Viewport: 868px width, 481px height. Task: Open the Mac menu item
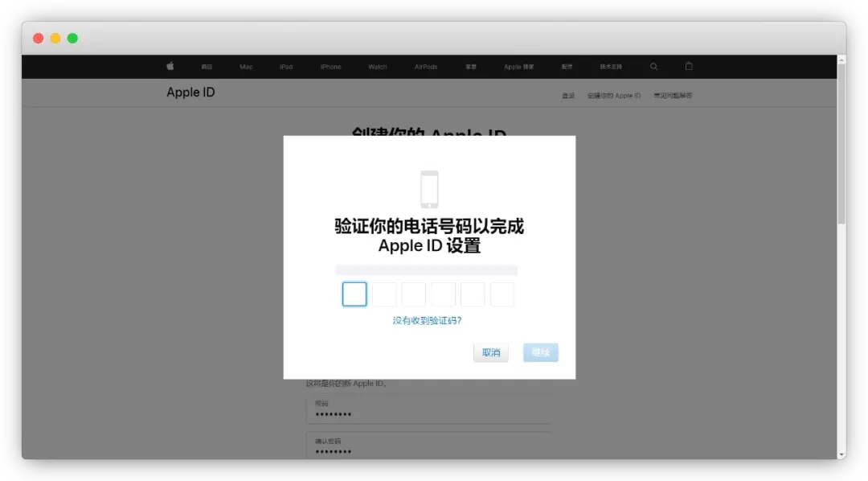(246, 67)
